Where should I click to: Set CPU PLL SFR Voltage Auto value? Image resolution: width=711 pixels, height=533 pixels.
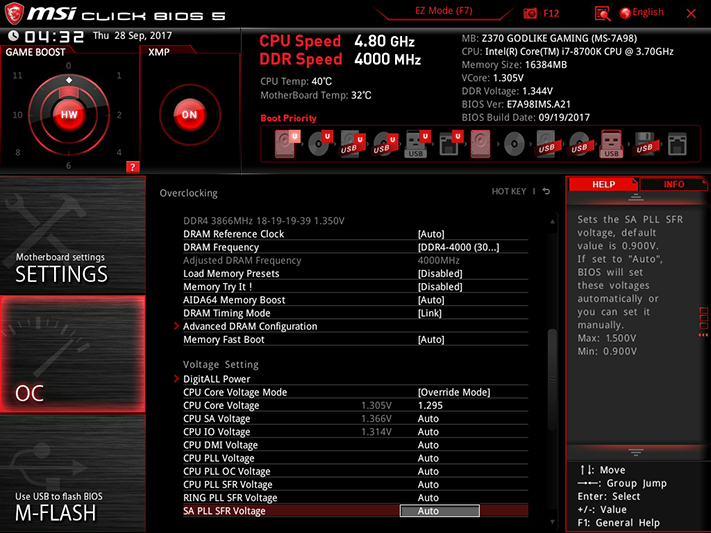tap(428, 484)
